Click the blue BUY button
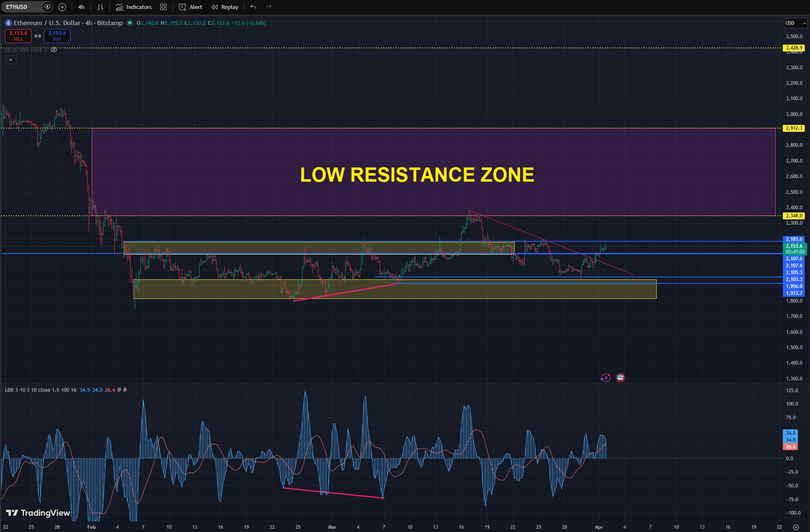This screenshot has width=810, height=532. point(57,36)
